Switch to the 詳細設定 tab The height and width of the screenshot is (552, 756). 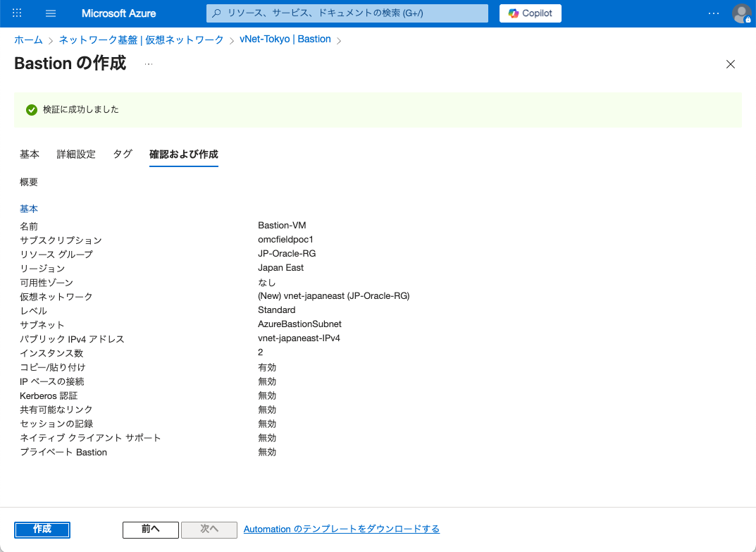pyautogui.click(x=76, y=154)
